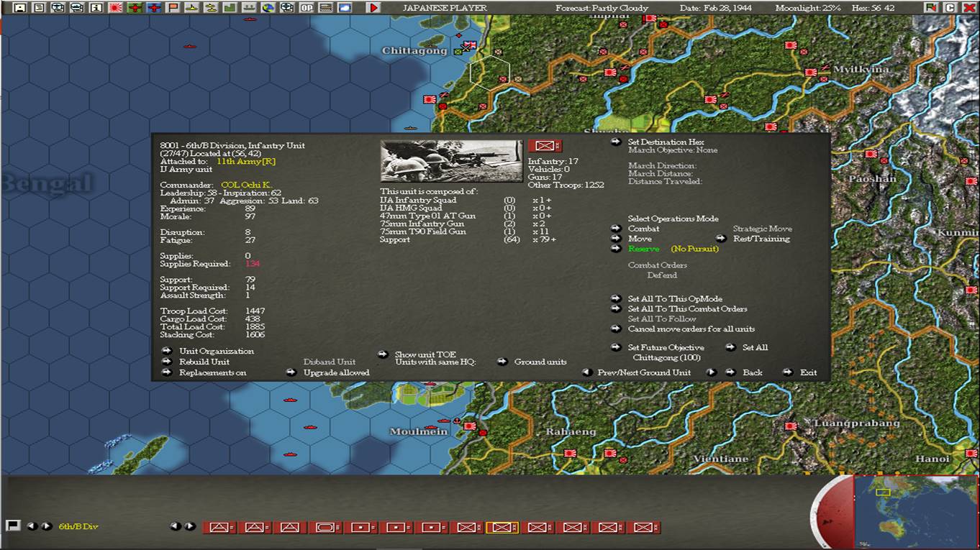
Task: Click the cloud weather toolbar icon
Action: pyautogui.click(x=345, y=8)
